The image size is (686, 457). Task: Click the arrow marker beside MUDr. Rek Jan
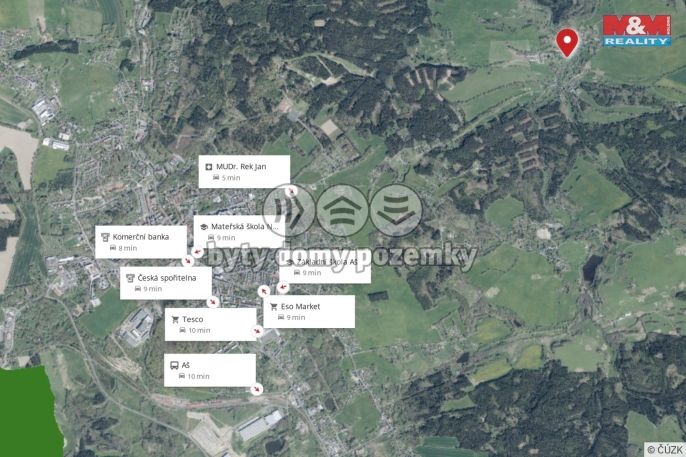pos(291,191)
